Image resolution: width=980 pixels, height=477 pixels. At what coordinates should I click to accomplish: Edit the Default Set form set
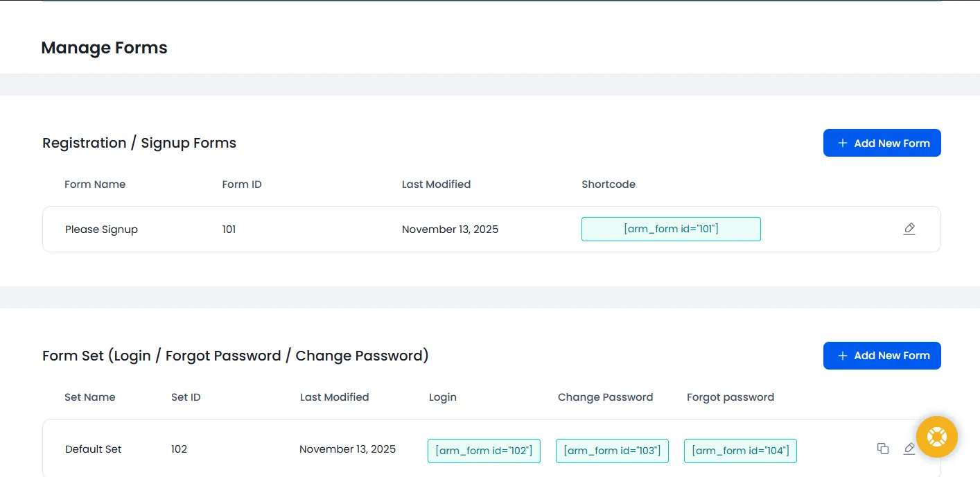(909, 449)
